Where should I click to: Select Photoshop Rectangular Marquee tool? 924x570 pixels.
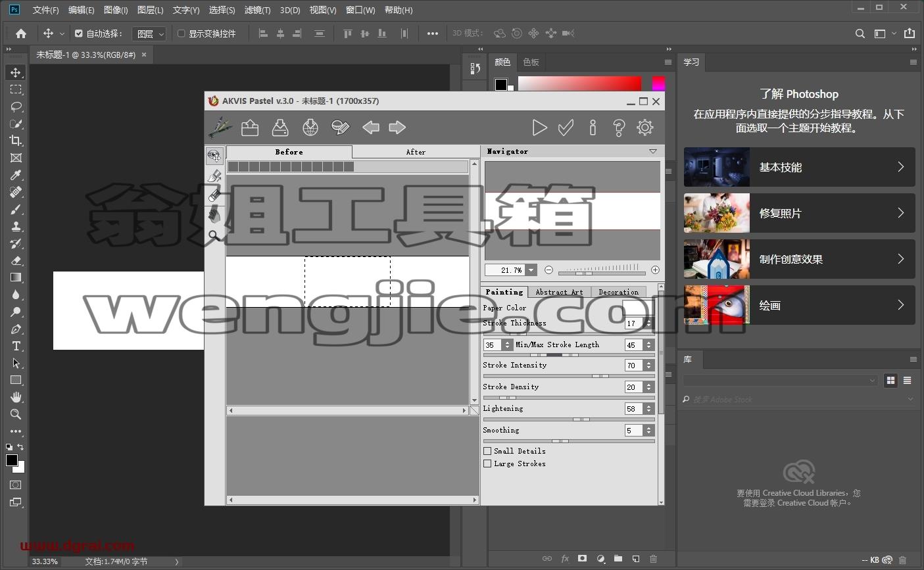(16, 89)
